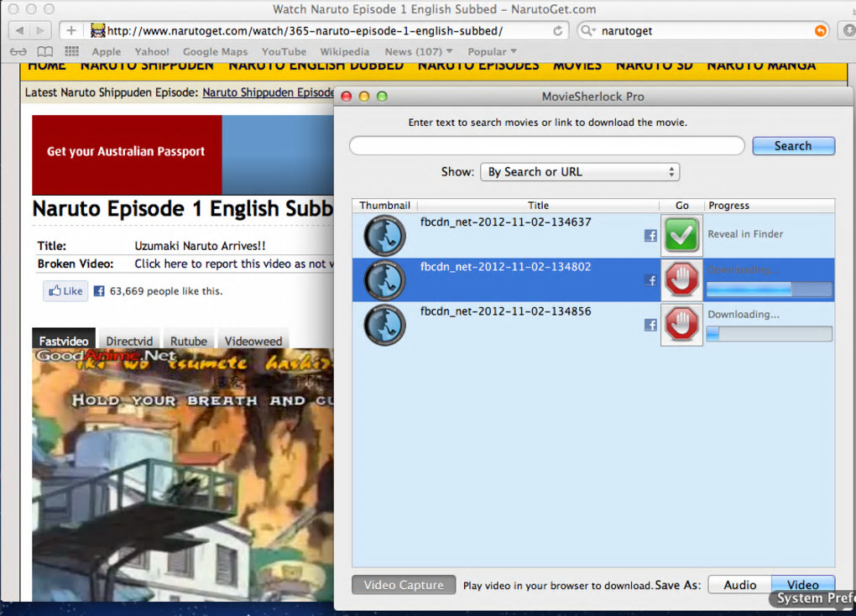Open Wikipedia bookmark

pyautogui.click(x=344, y=51)
